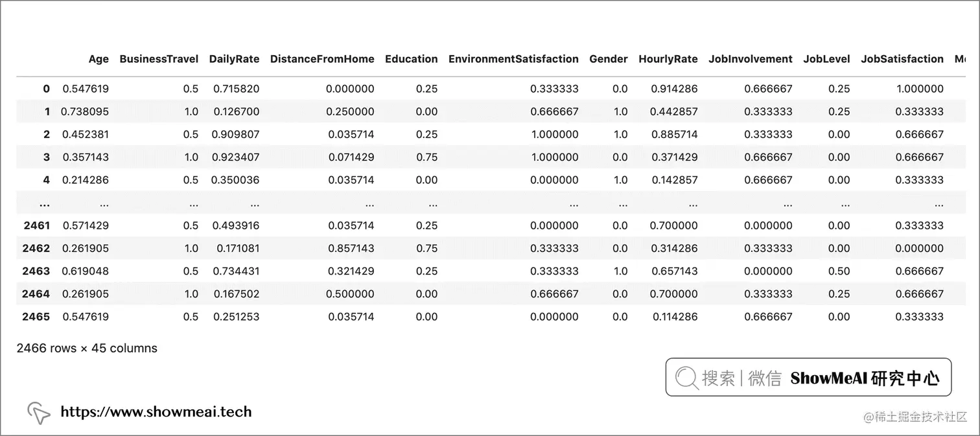Image resolution: width=980 pixels, height=436 pixels.
Task: Click the Gender column header
Action: 609,59
